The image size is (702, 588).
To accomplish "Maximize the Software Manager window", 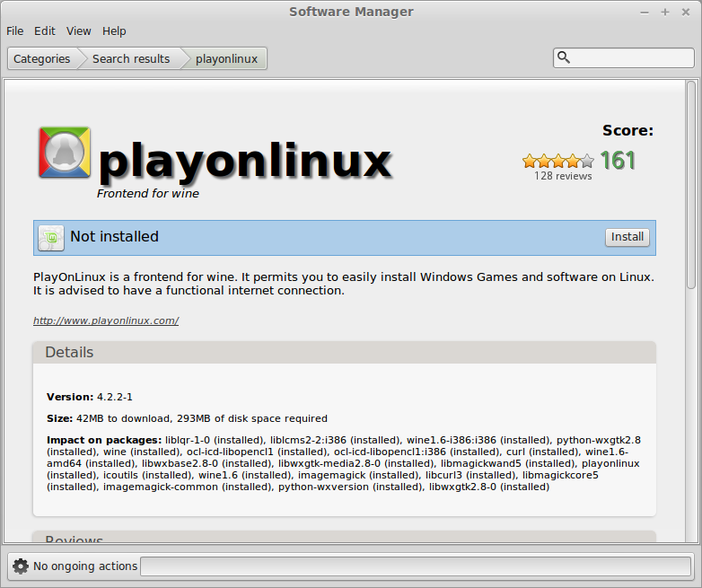I will (665, 12).
